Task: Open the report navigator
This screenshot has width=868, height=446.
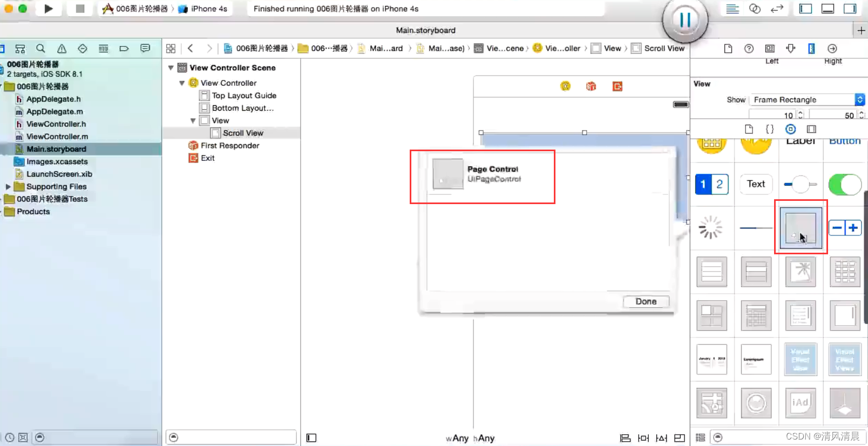Action: [x=145, y=49]
